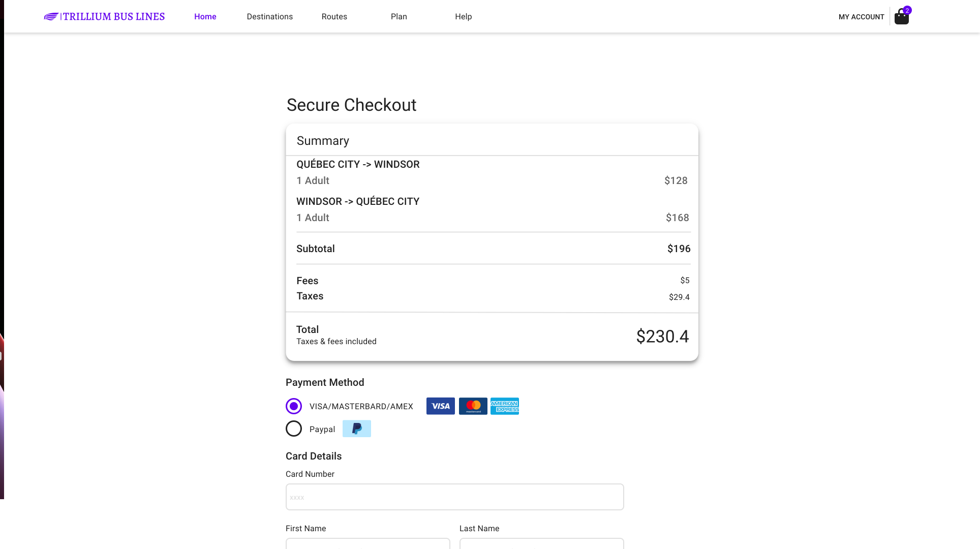980x549 pixels.
Task: Select Mastercard payment icon
Action: (x=473, y=406)
